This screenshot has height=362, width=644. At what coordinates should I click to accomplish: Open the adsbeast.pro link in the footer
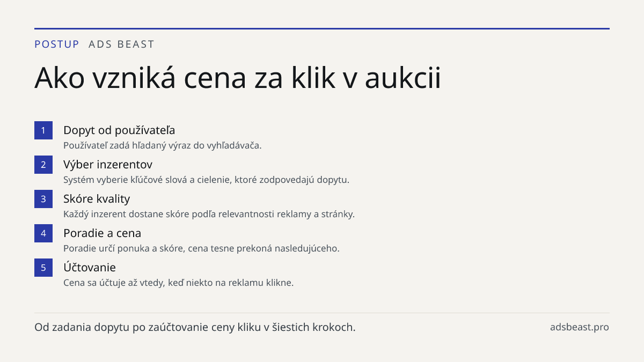(x=580, y=327)
